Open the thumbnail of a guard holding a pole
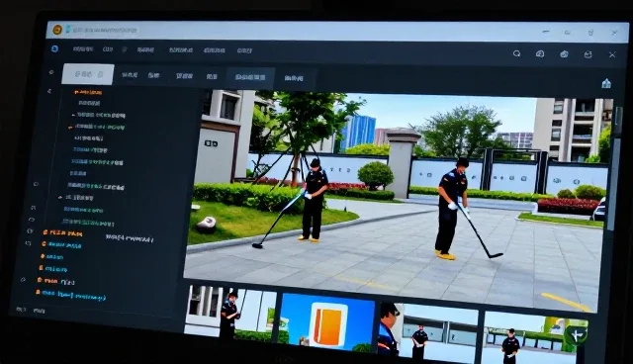Screen dimensions: 633x364 pyautogui.click(x=230, y=313)
